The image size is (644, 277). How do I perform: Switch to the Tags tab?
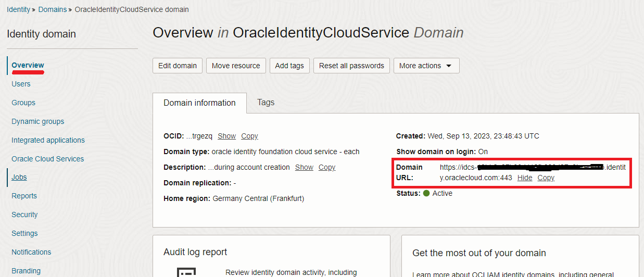click(x=266, y=102)
